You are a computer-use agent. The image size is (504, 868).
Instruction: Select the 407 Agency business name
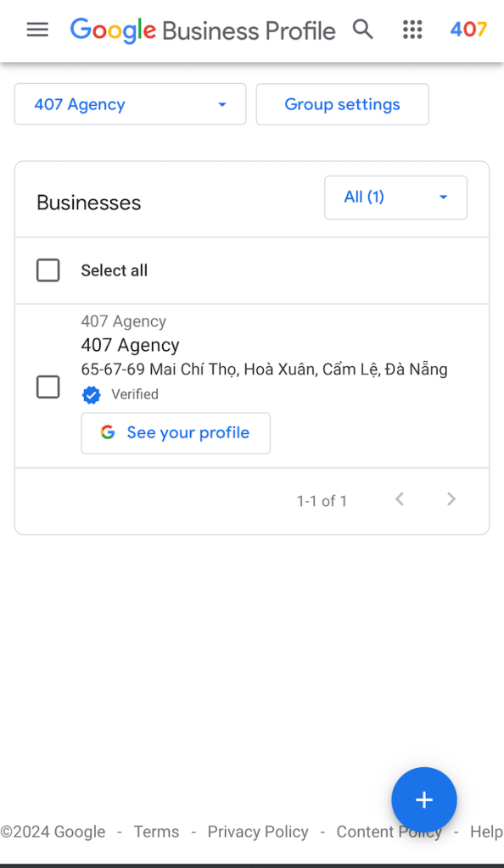[130, 345]
